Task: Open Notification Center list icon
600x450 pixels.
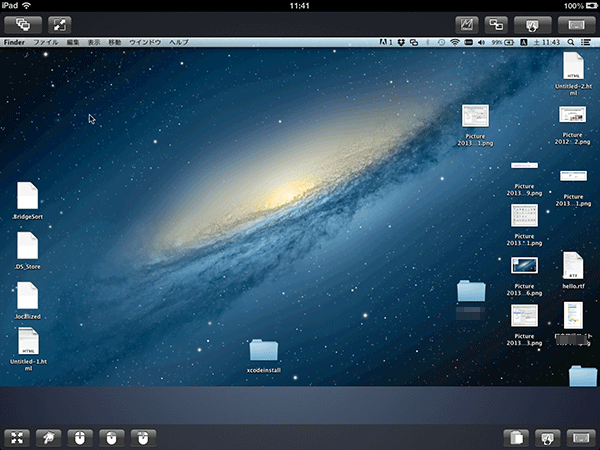Action: 586,42
